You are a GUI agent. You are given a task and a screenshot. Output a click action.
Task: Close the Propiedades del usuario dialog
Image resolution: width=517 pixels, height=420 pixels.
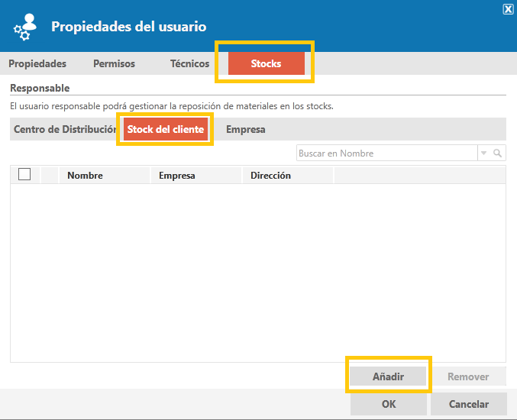(x=508, y=9)
